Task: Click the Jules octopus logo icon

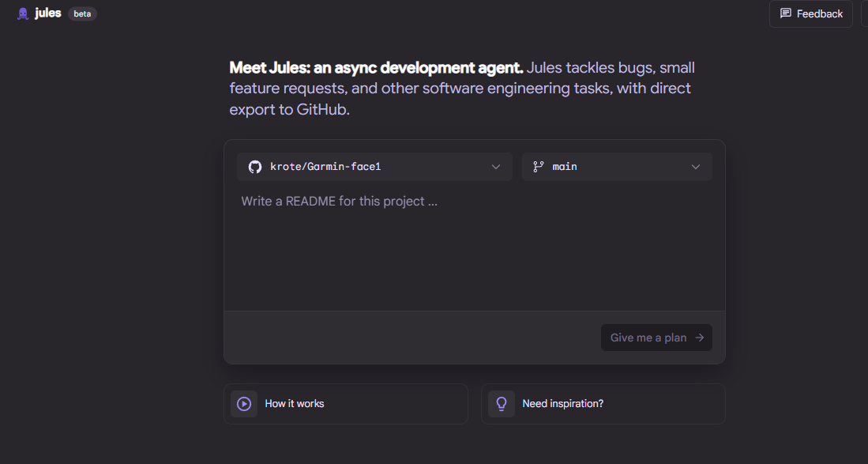Action: (x=23, y=14)
